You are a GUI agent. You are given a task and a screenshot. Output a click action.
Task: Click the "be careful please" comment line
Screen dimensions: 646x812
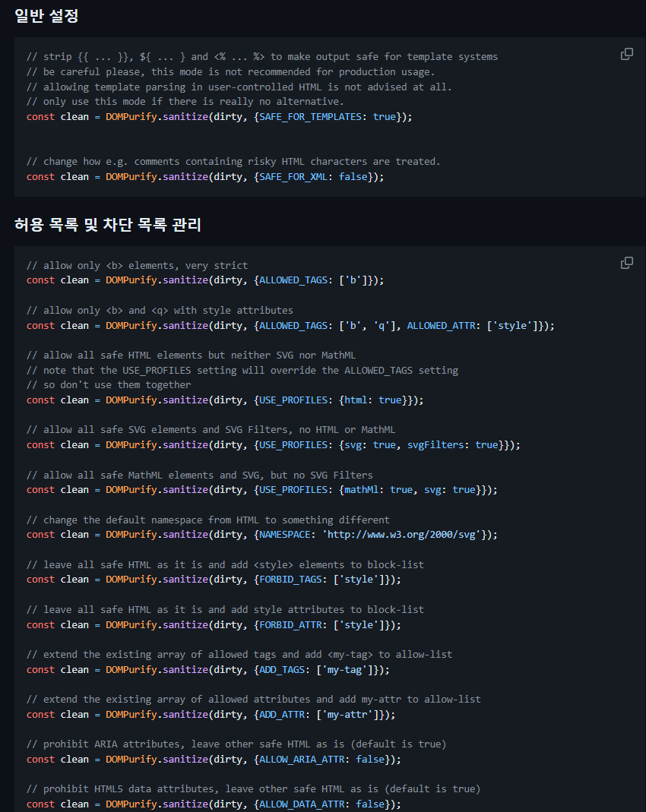(230, 71)
